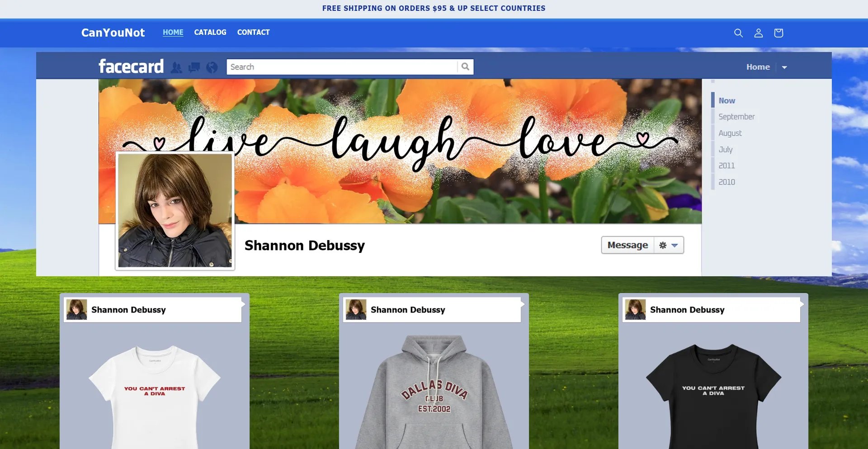868x449 pixels.
Task: Click the magnifier button in facecard search
Action: click(465, 67)
